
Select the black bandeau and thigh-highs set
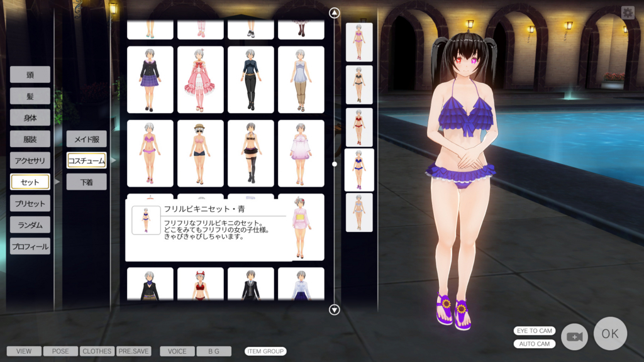[x=251, y=153]
